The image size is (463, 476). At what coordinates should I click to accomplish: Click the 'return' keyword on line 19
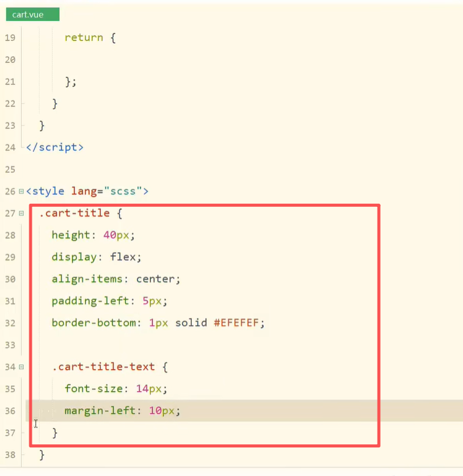point(84,38)
